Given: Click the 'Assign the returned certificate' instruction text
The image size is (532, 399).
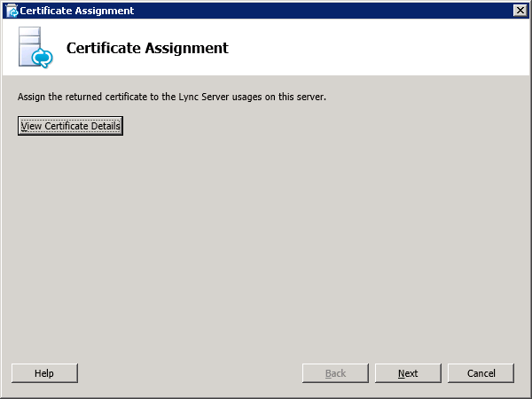Looking at the screenshot, I should [172, 97].
